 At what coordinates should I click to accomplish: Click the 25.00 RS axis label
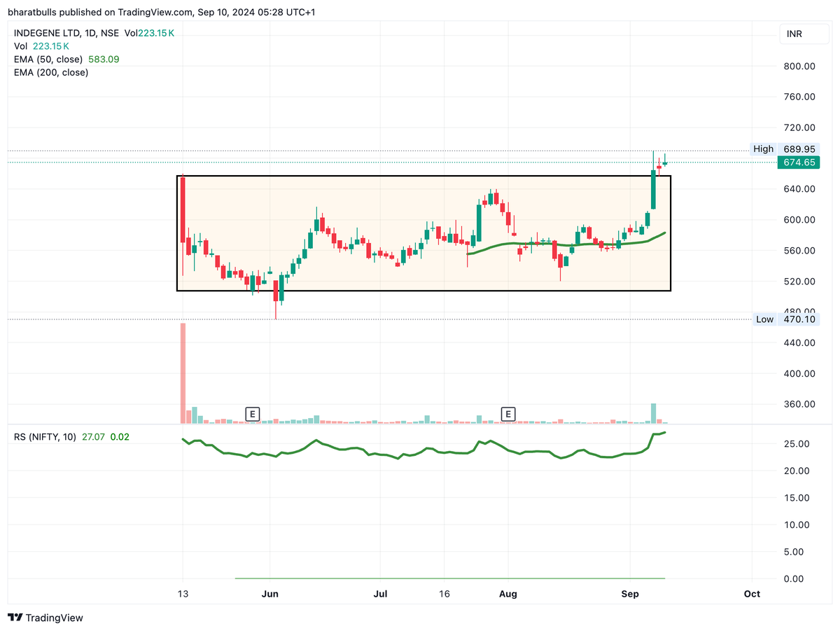point(797,444)
